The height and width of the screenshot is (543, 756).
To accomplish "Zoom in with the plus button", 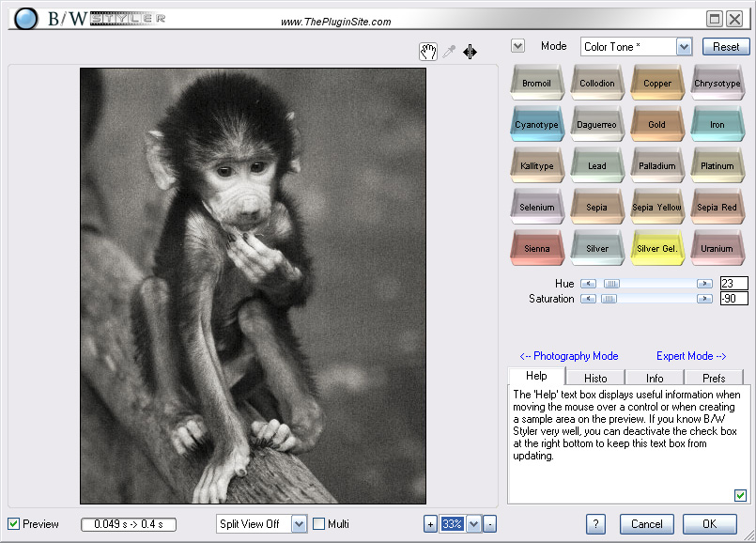I will click(x=430, y=524).
